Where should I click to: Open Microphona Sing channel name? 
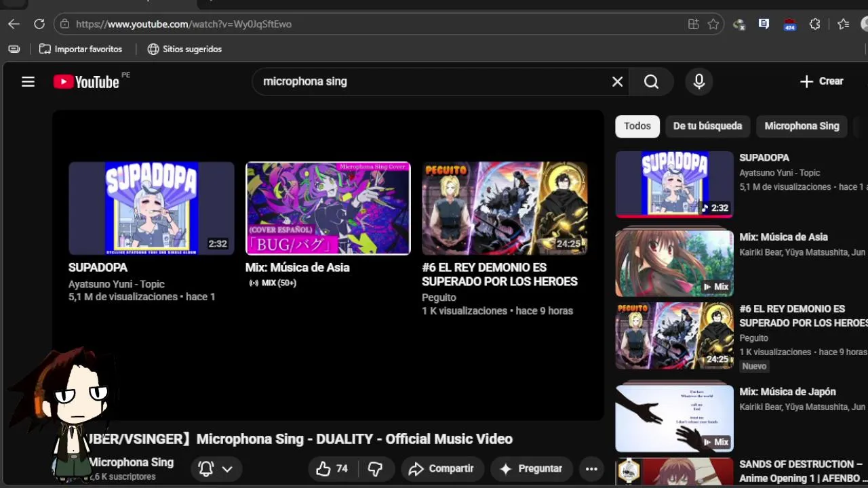tap(131, 462)
